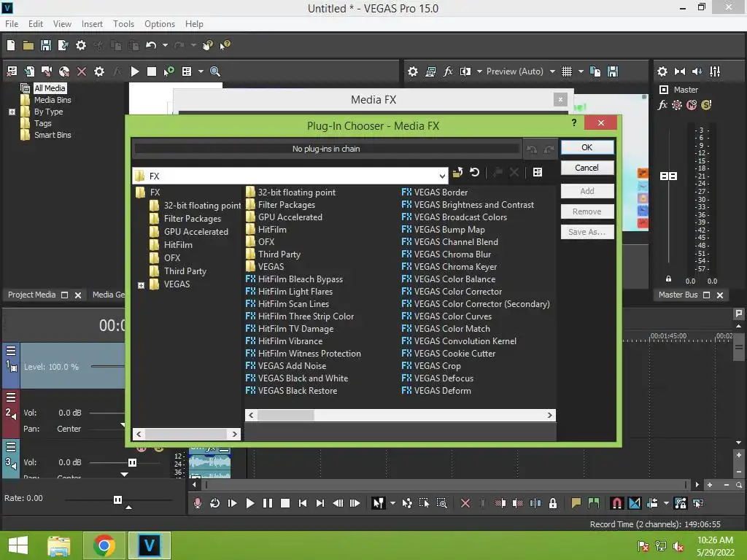This screenshot has height=560, width=747.
Task: Open undo history dropdown arrow
Action: pyautogui.click(x=165, y=45)
